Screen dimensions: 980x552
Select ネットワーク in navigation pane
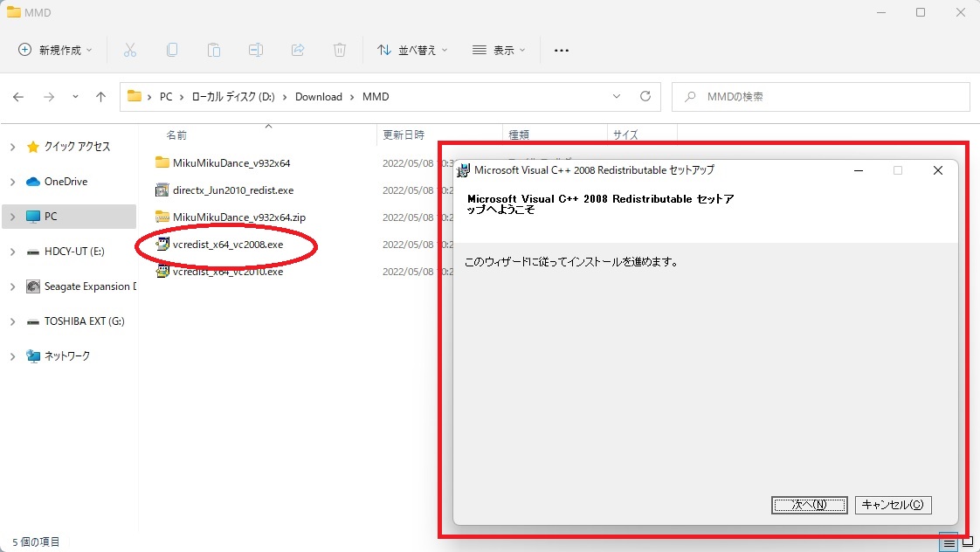coord(67,355)
